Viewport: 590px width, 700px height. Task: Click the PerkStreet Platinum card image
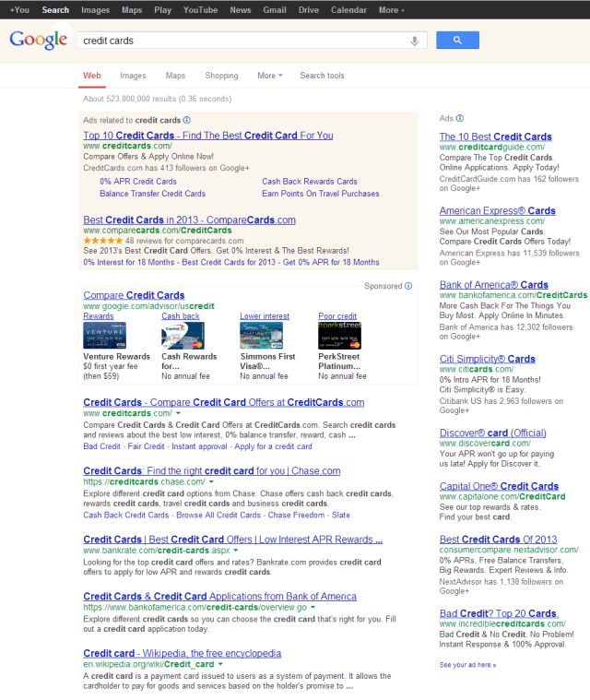click(339, 336)
